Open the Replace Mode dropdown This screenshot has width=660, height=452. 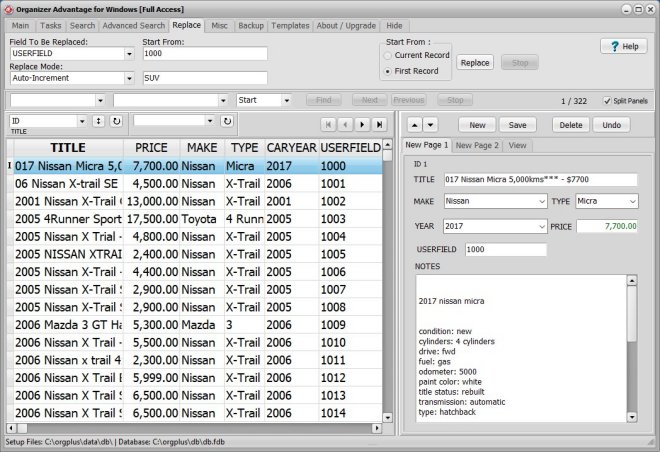click(x=129, y=78)
